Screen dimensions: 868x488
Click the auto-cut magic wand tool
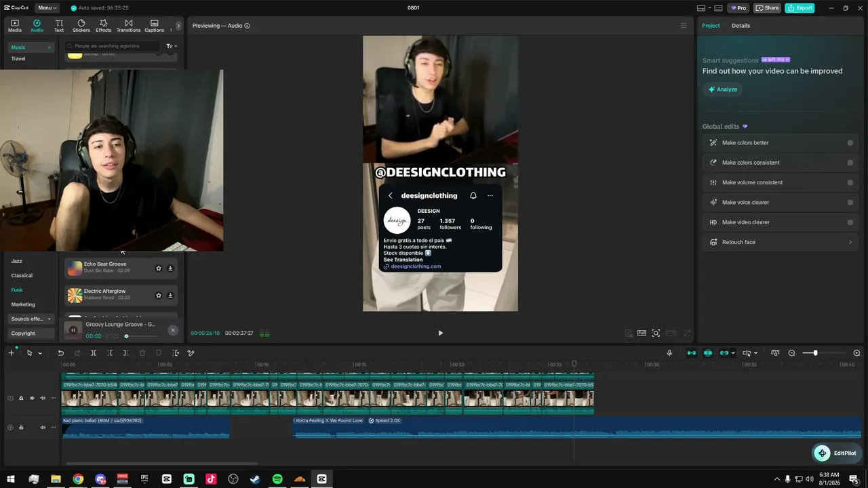(191, 353)
